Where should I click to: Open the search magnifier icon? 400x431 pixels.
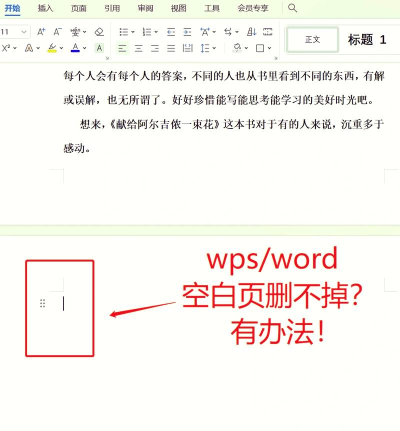pos(292,8)
